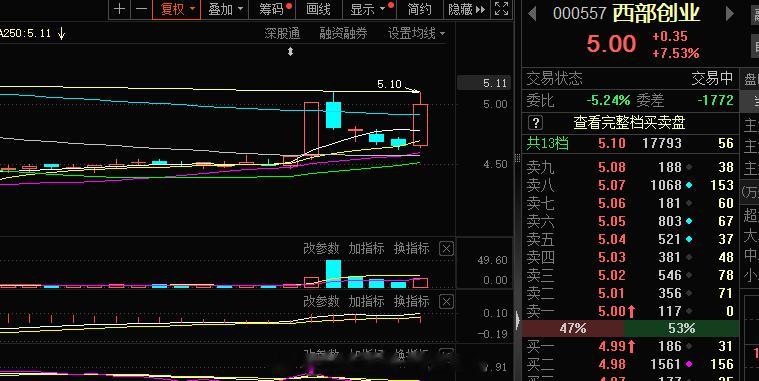This screenshot has width=759, height=381.
Task: Click 换指标 in volume indicator panel
Action: 411,249
